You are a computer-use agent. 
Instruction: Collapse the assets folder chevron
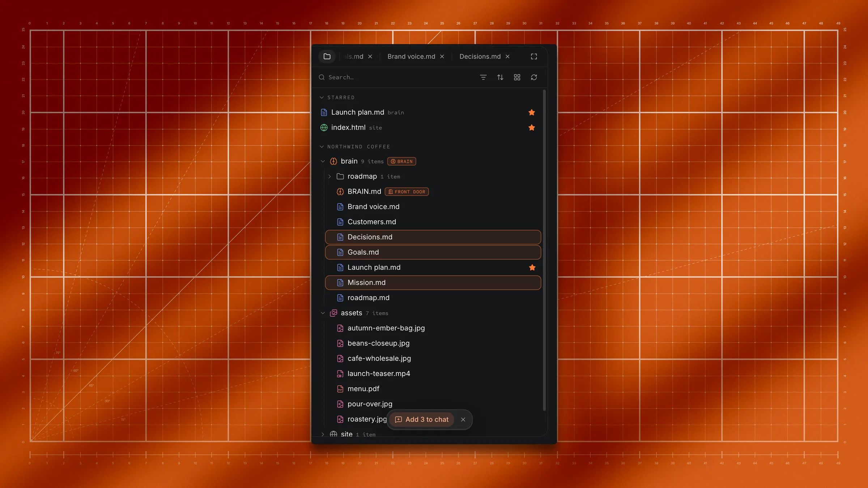pos(323,313)
